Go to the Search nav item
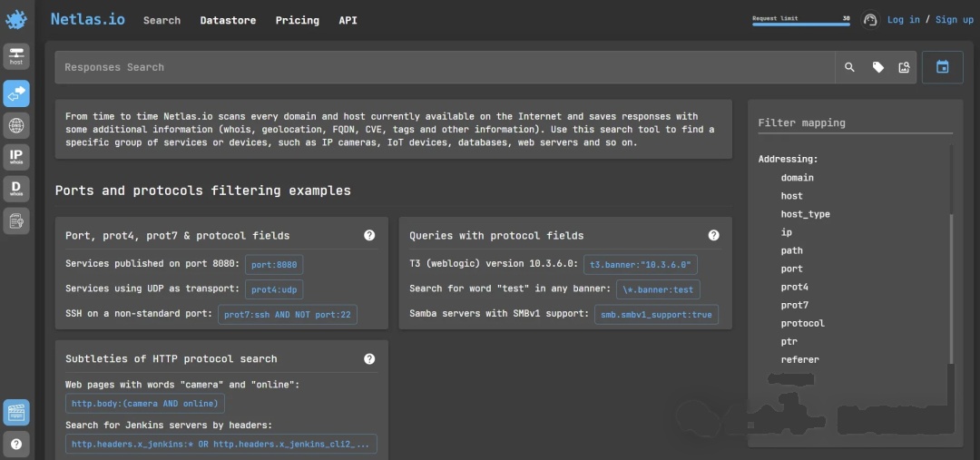This screenshot has height=460, width=980. coord(162,20)
